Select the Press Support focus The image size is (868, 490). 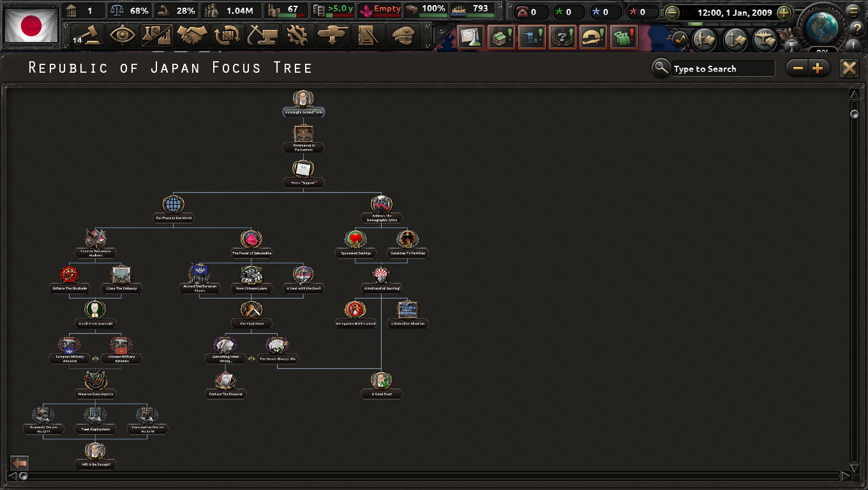pyautogui.click(x=303, y=174)
